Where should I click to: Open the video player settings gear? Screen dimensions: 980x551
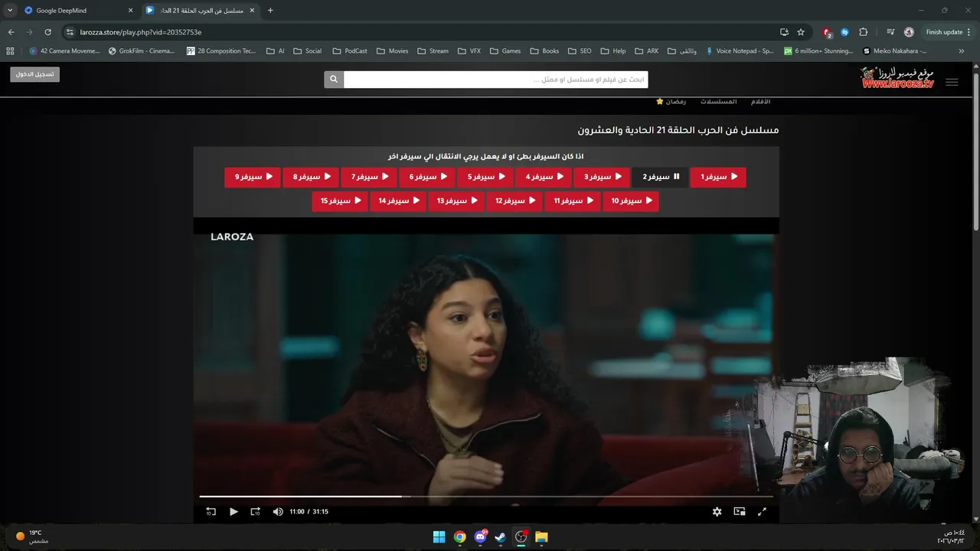(x=717, y=511)
